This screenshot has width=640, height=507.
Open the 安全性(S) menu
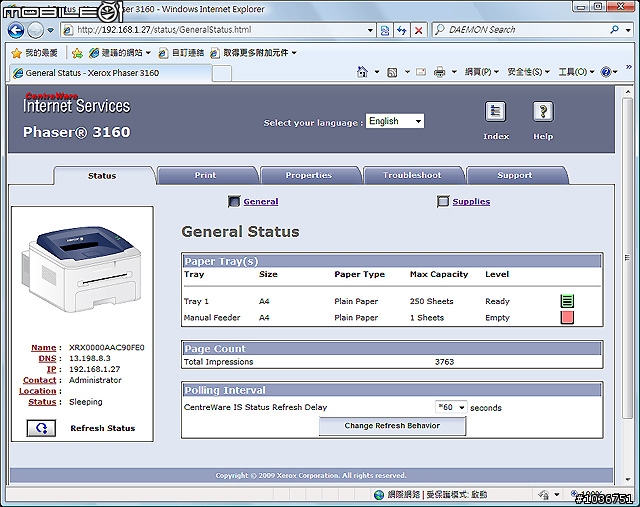pyautogui.click(x=528, y=72)
